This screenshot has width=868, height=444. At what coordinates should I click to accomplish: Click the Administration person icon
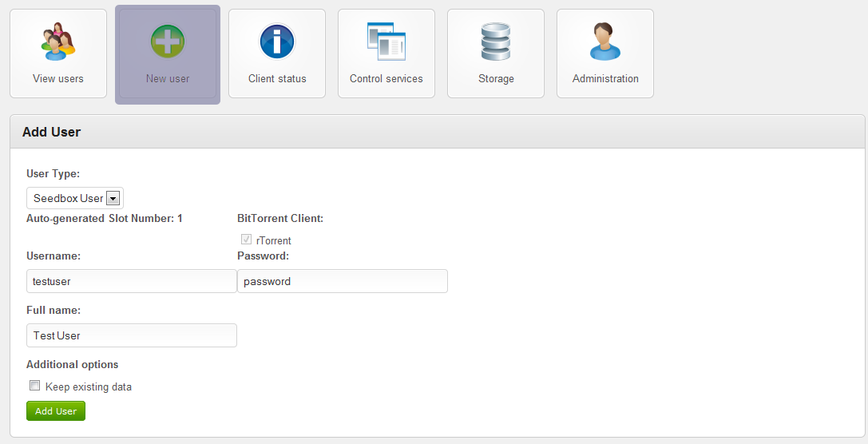coord(605,42)
